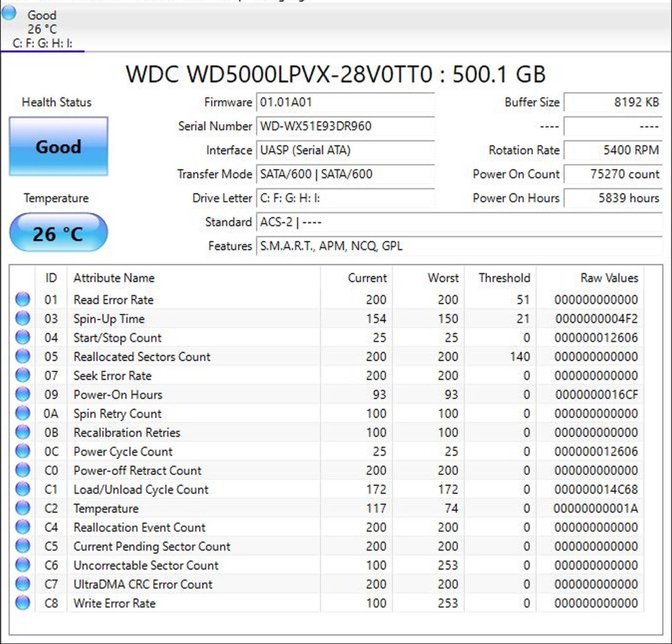Click status icon for Reallocated Sectors Count
Viewport: 672px width, 644px height.
tap(23, 356)
